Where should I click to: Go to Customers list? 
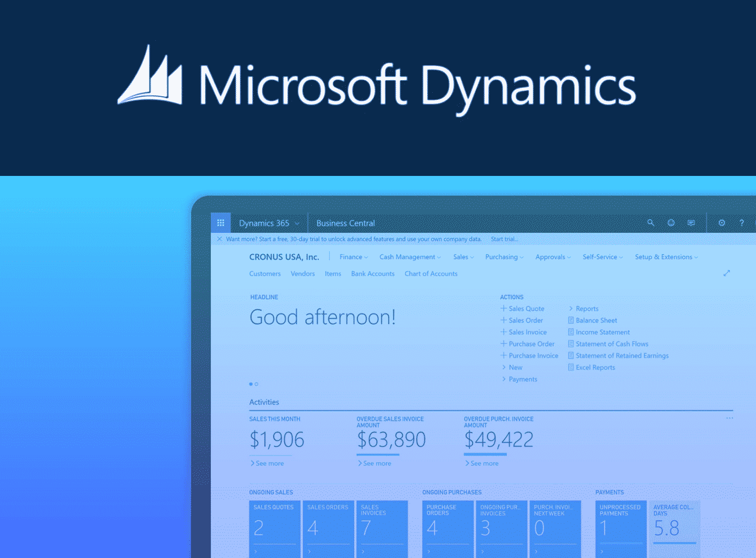point(265,274)
